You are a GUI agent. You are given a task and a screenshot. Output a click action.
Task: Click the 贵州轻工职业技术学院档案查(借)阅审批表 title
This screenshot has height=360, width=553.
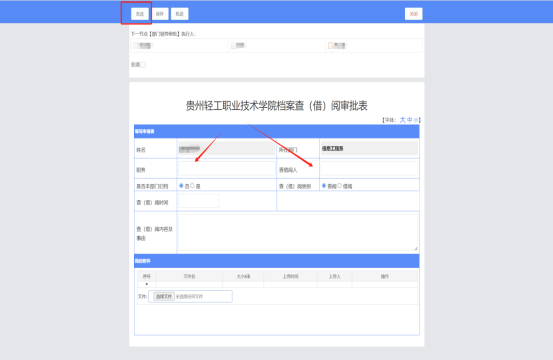point(276,105)
